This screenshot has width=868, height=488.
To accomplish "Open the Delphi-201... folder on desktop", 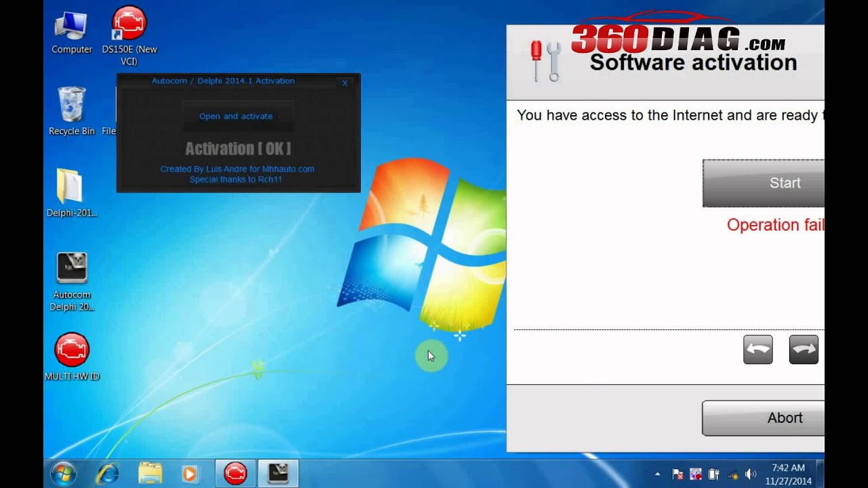I will click(71, 193).
